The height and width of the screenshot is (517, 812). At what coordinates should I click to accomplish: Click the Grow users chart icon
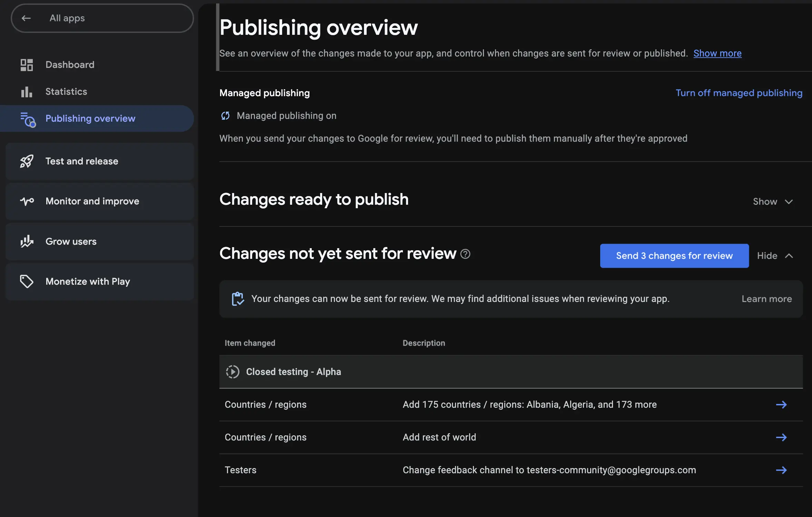(27, 241)
